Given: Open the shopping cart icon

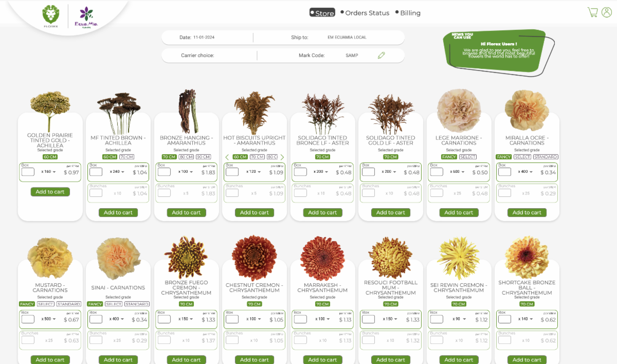Looking at the screenshot, I should pos(592,12).
